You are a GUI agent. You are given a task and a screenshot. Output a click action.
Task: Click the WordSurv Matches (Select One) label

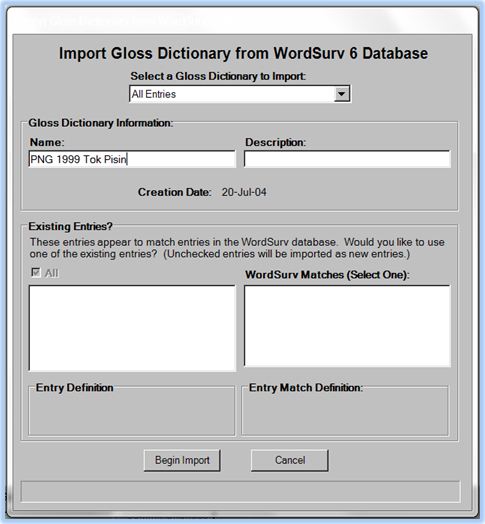pyautogui.click(x=327, y=275)
